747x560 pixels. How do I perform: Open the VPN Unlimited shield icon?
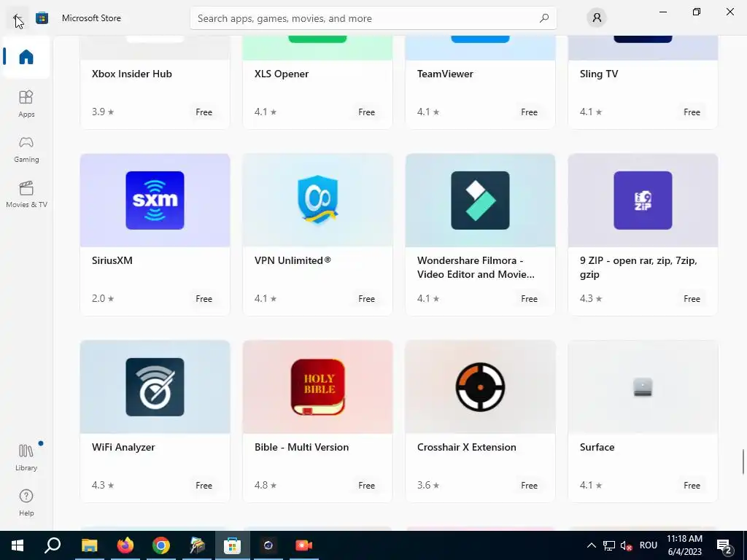[x=318, y=201]
